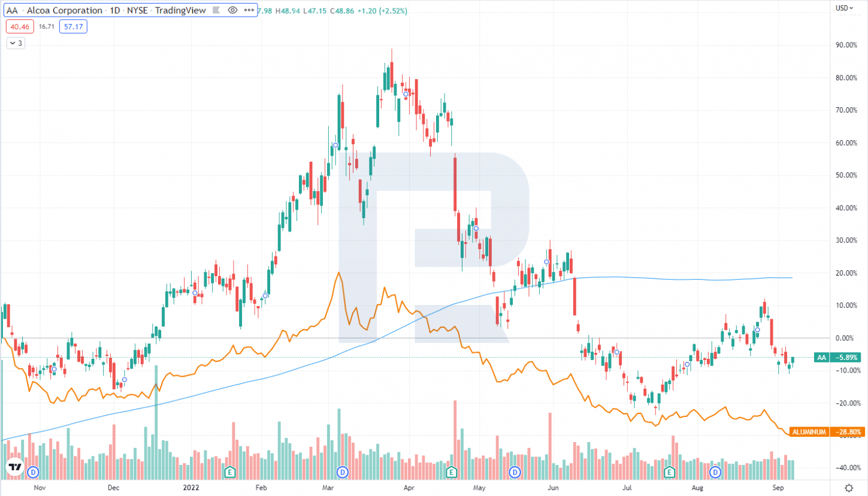
Task: Click the dividend D marker after Aug
Action: 715,473
